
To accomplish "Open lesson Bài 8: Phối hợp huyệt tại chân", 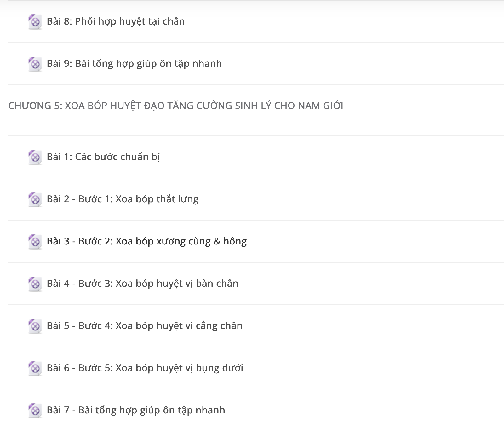I will click(x=116, y=21).
